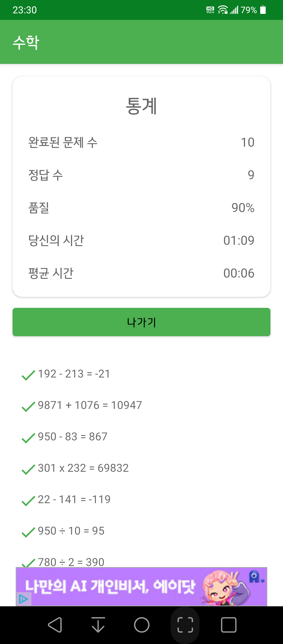Tap the checkmark beside 950 - 83 = 867
Viewport: 283px width, 644px height.
(28, 438)
